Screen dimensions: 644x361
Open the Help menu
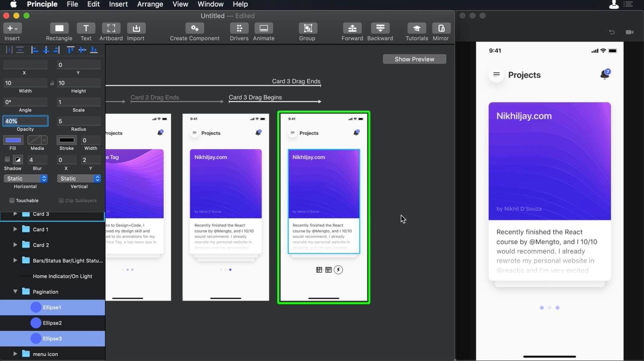pos(240,4)
